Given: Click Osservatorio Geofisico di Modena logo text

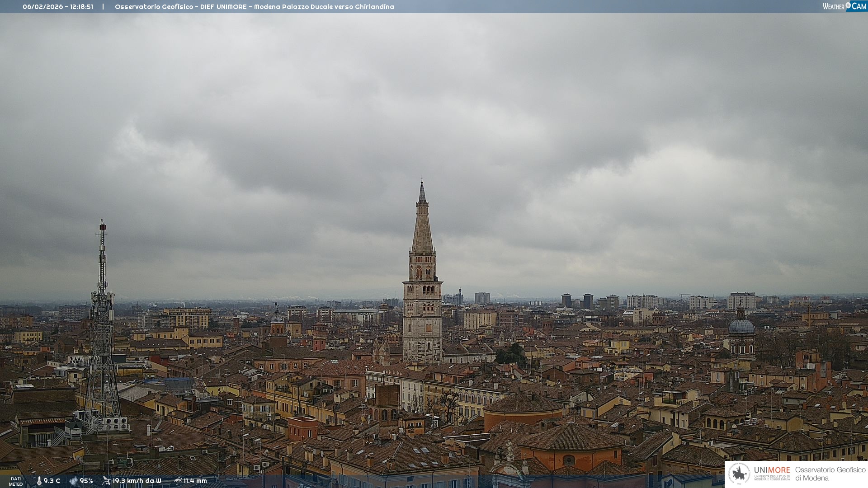Looking at the screenshot, I should [x=830, y=474].
